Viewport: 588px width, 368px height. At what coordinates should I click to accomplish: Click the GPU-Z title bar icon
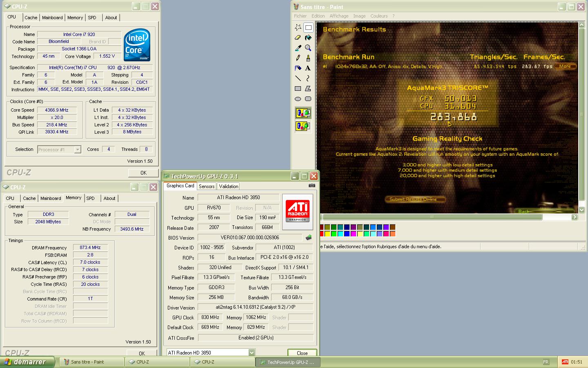pos(166,176)
